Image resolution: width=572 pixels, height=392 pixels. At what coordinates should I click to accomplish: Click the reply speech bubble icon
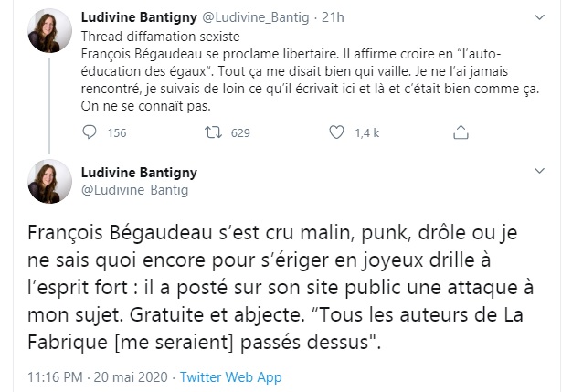[x=89, y=133]
